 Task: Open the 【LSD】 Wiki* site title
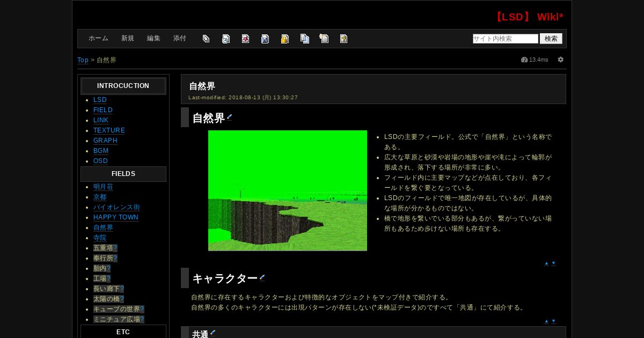click(528, 17)
